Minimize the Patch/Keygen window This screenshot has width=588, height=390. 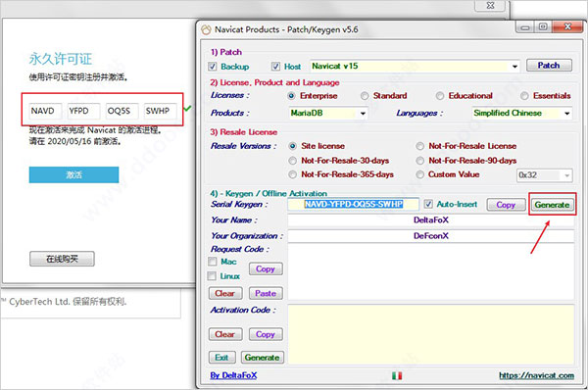click(525, 27)
